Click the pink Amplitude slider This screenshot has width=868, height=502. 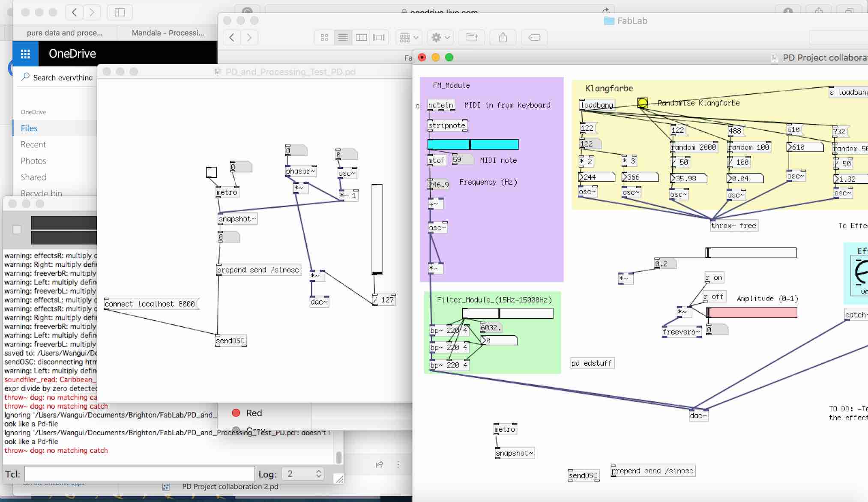pyautogui.click(x=752, y=313)
